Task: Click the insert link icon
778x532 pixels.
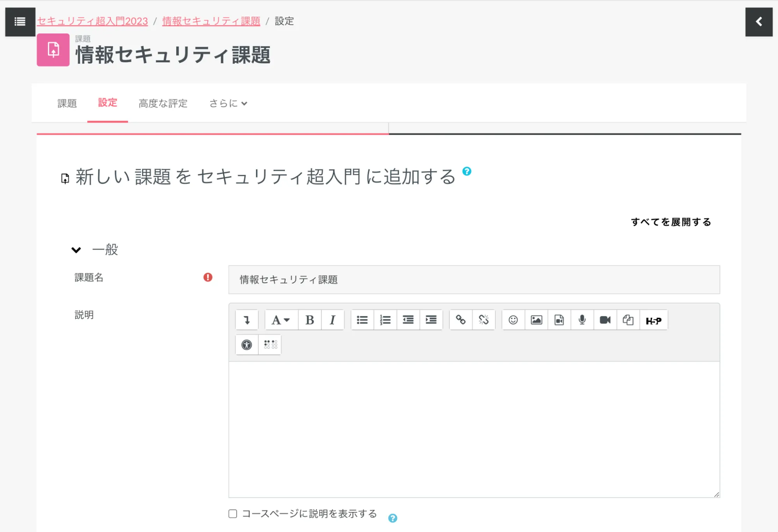Action: point(460,320)
